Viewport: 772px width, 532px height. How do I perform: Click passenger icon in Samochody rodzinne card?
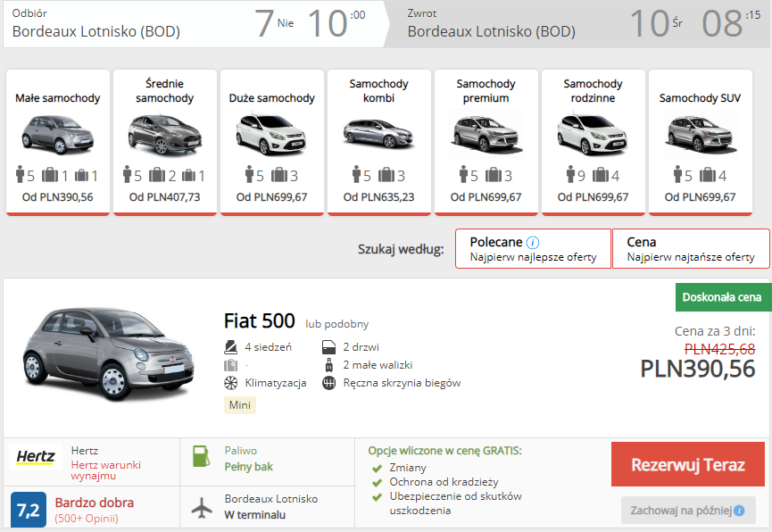click(570, 174)
